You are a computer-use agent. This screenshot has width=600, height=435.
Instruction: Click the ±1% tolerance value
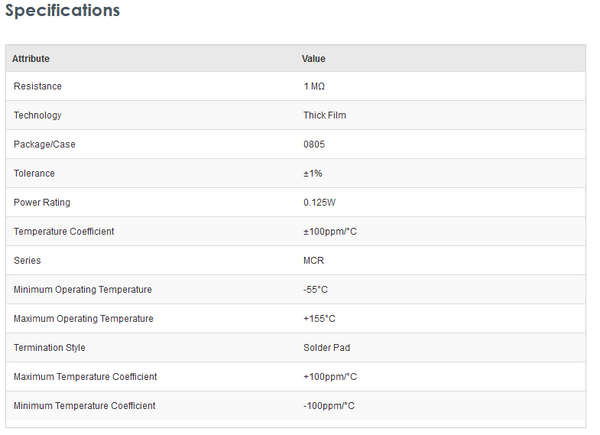[x=312, y=174]
